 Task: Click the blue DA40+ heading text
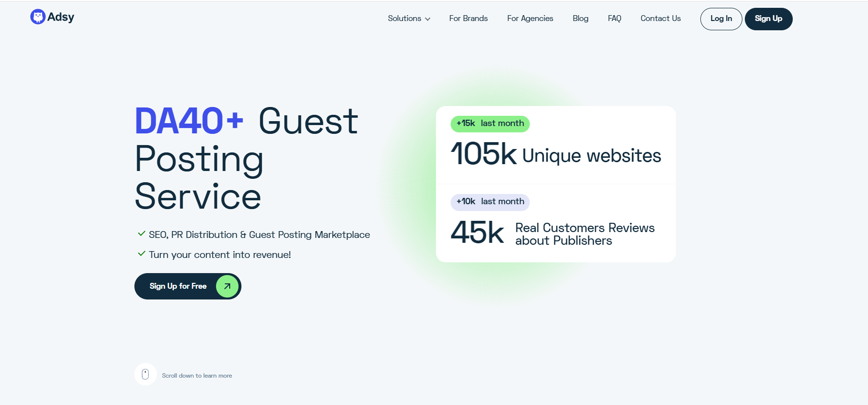(x=189, y=121)
